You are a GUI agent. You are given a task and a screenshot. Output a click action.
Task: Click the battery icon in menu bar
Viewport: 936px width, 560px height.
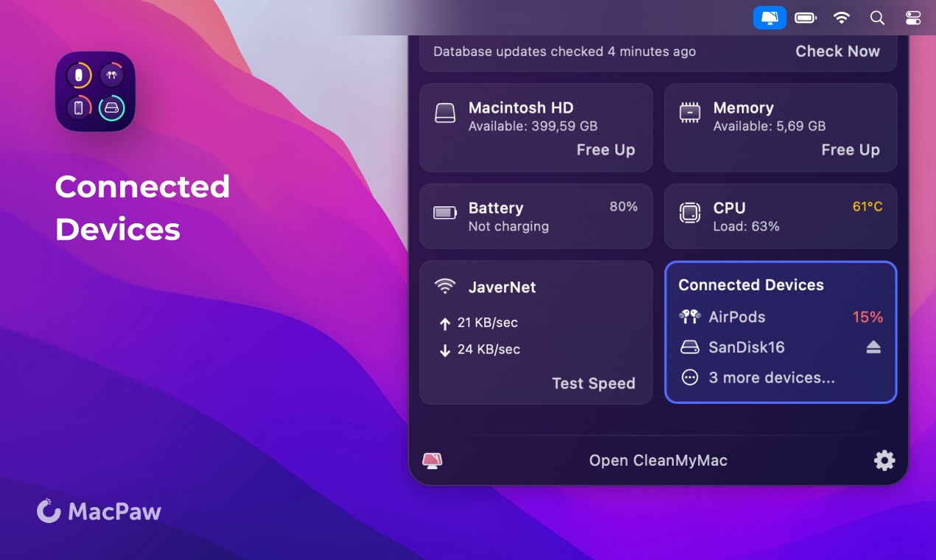point(806,18)
